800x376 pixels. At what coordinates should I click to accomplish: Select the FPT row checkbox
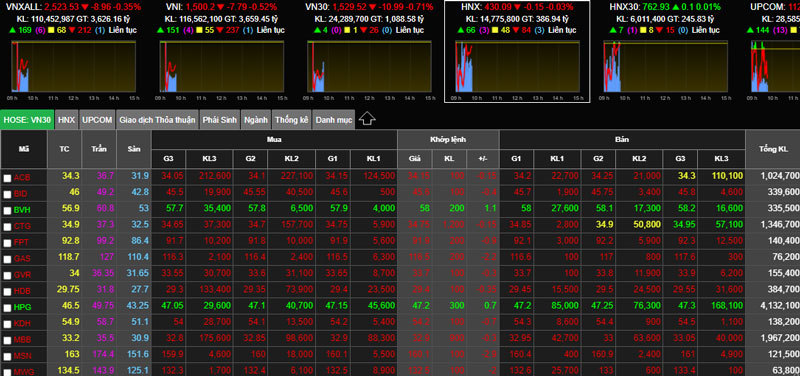pyautogui.click(x=7, y=243)
